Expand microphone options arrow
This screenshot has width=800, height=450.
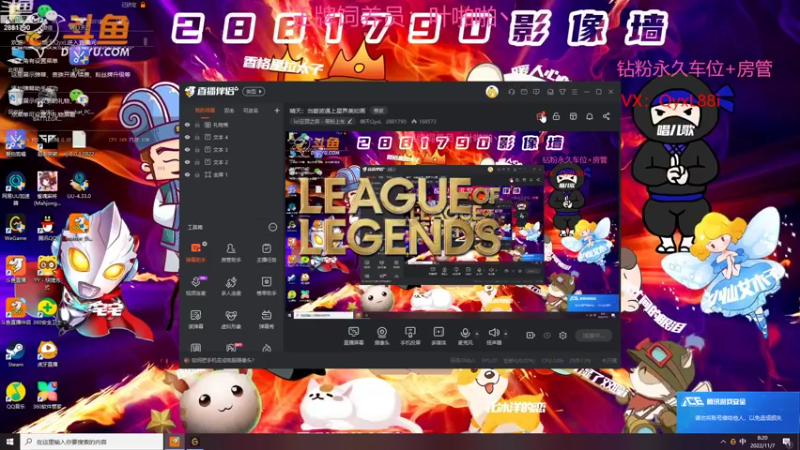point(477,334)
